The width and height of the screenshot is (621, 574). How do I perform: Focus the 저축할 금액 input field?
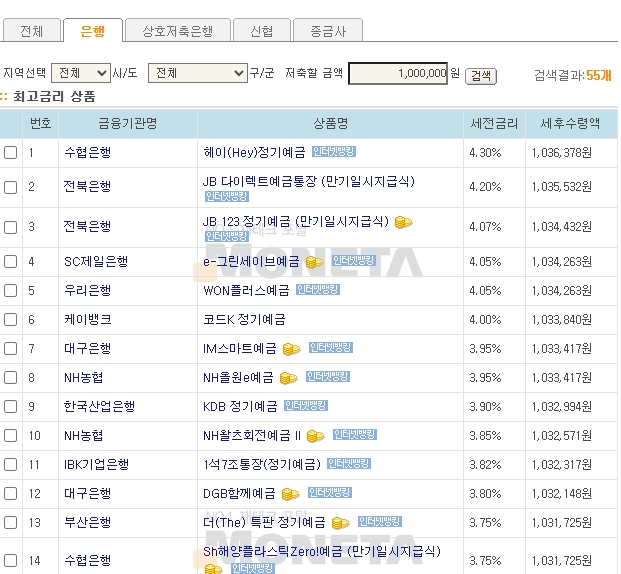[x=398, y=73]
